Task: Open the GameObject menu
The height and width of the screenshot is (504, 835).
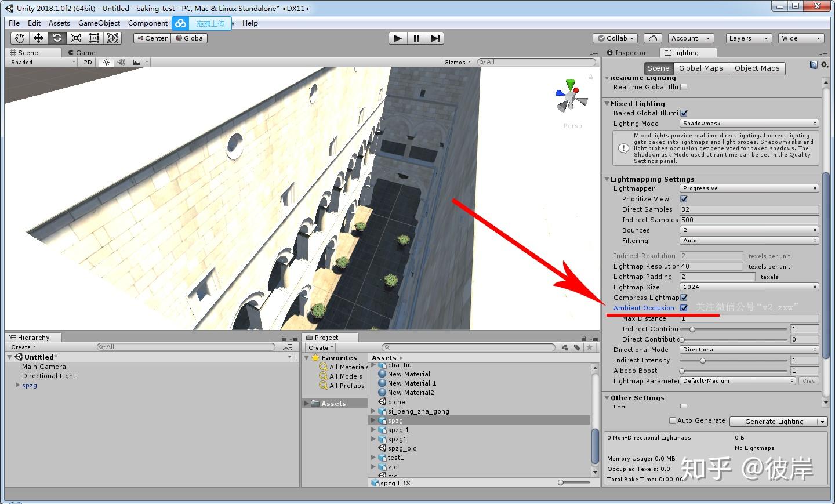Action: pyautogui.click(x=99, y=23)
